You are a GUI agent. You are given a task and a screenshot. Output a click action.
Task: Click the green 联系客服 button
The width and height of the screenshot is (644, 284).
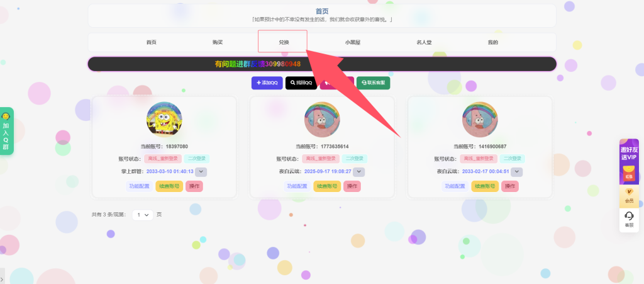pyautogui.click(x=373, y=83)
